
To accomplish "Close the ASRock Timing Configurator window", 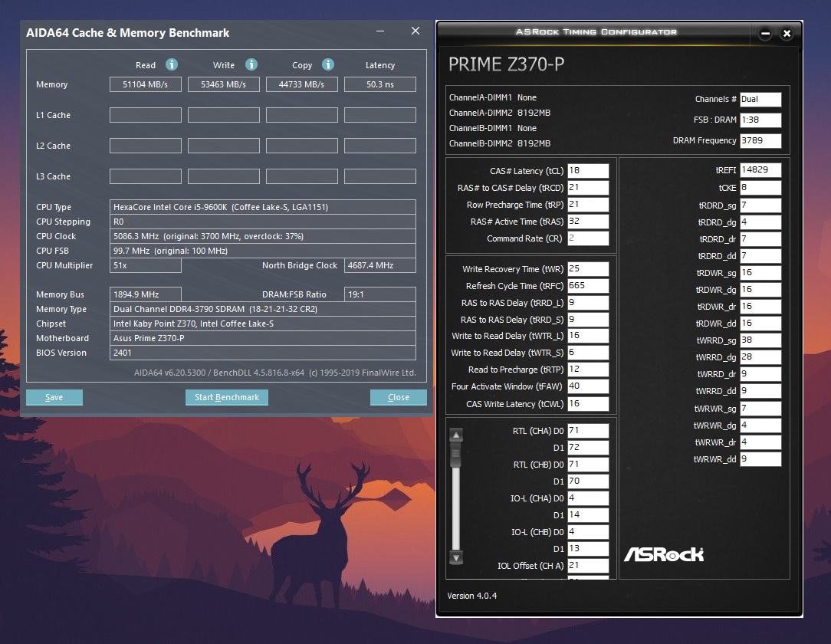I will (x=787, y=34).
